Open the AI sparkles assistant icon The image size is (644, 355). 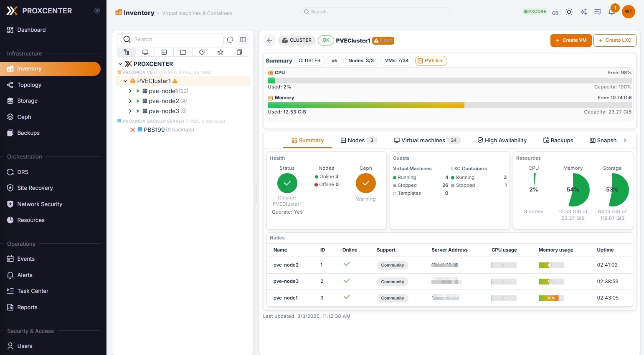583,12
